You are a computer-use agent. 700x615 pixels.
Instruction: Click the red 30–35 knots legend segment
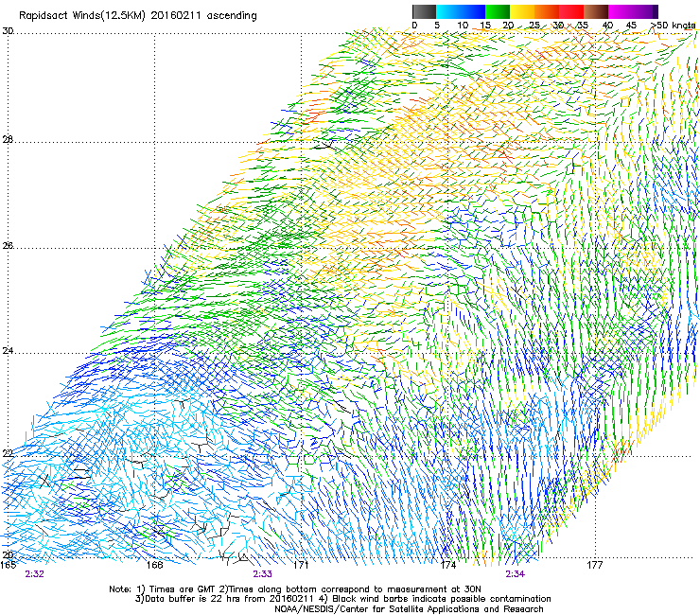(x=571, y=11)
